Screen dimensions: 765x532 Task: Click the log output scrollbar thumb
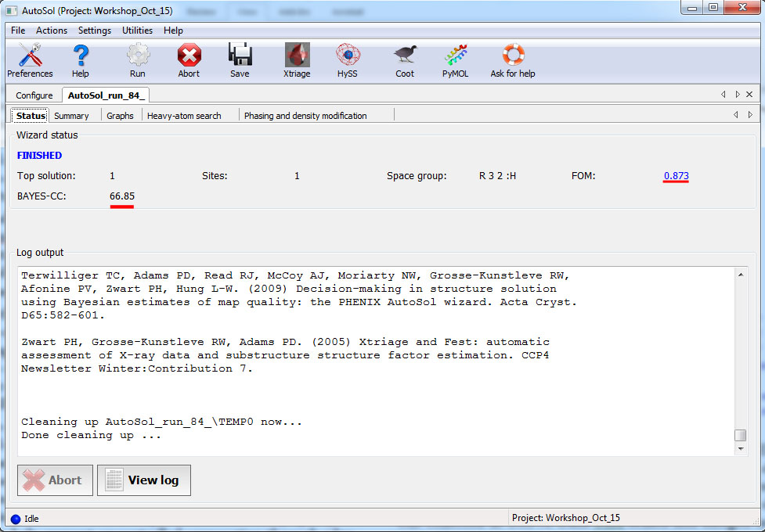(741, 435)
